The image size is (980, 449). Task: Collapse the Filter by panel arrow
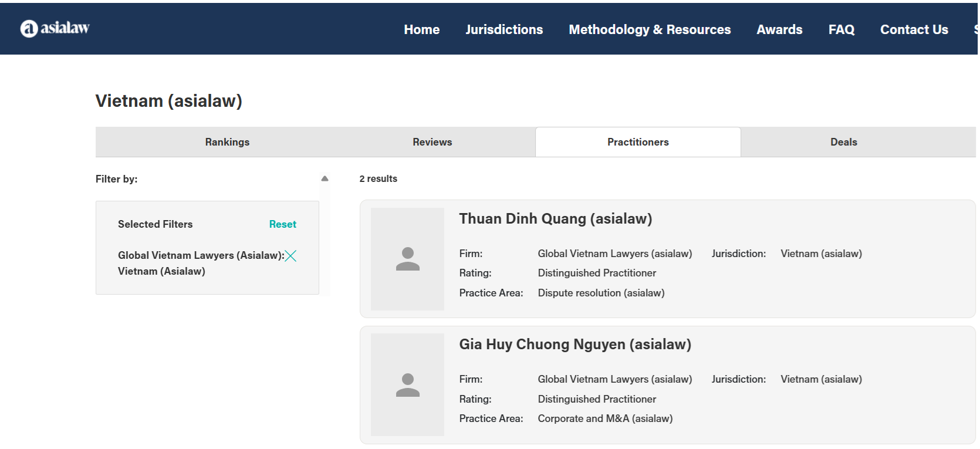click(325, 178)
